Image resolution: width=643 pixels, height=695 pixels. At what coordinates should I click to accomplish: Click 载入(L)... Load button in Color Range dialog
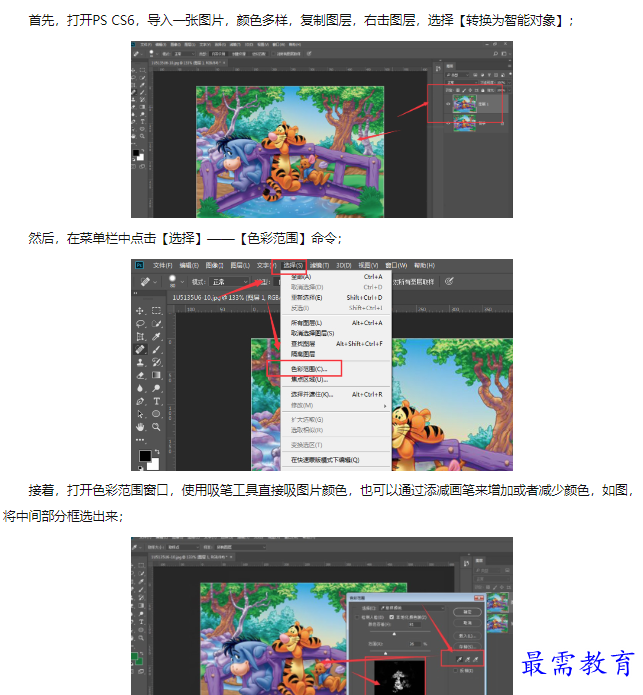pos(467,636)
